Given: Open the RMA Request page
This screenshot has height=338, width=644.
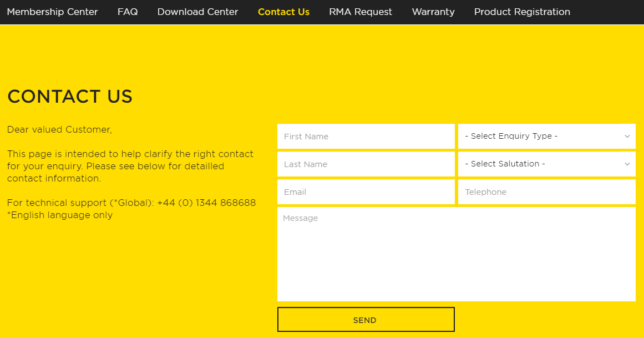Looking at the screenshot, I should [x=361, y=12].
